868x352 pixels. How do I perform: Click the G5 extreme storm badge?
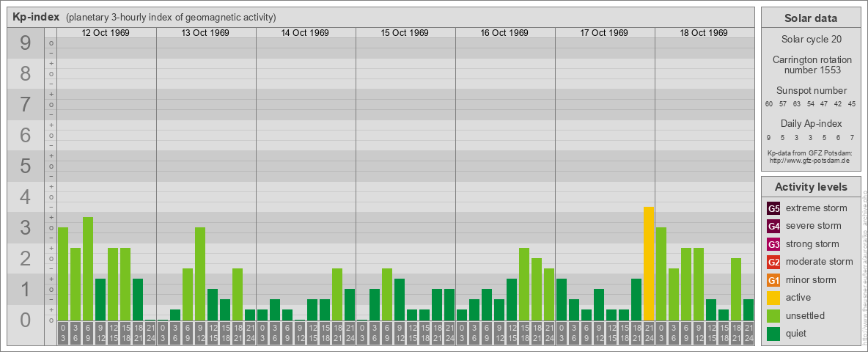coord(774,209)
